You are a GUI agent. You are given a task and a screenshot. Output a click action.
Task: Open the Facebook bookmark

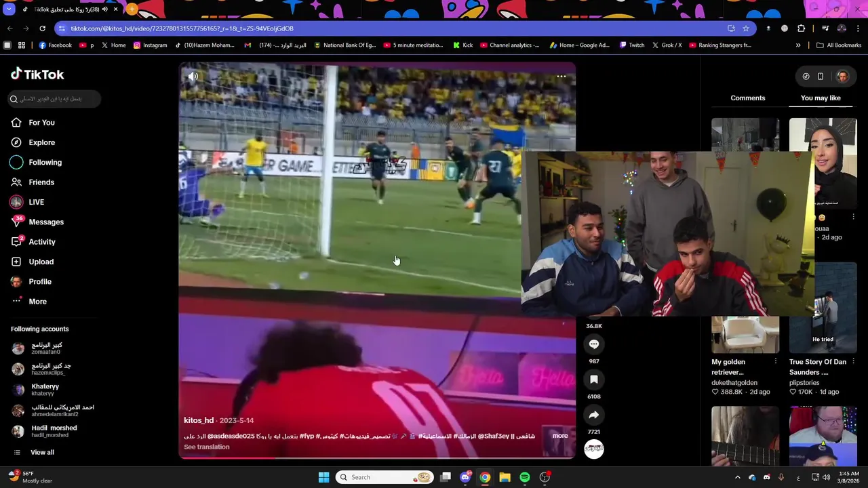click(55, 45)
